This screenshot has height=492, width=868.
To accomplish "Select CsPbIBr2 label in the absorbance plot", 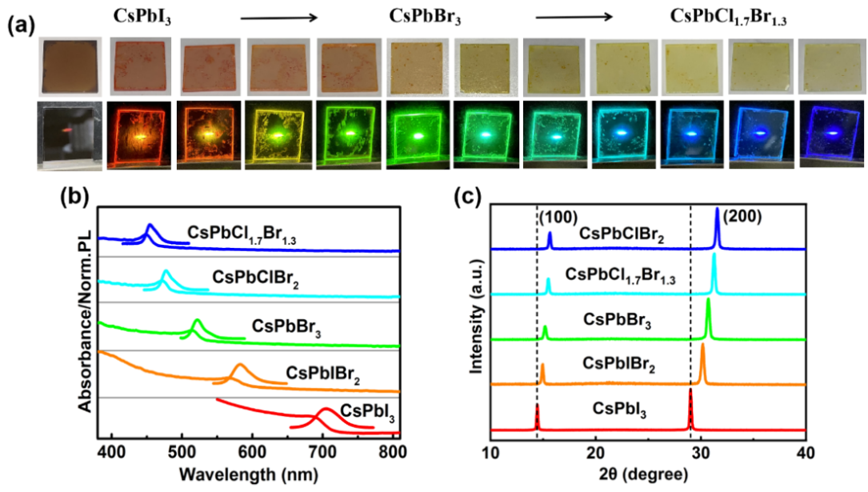I will pyautogui.click(x=322, y=374).
